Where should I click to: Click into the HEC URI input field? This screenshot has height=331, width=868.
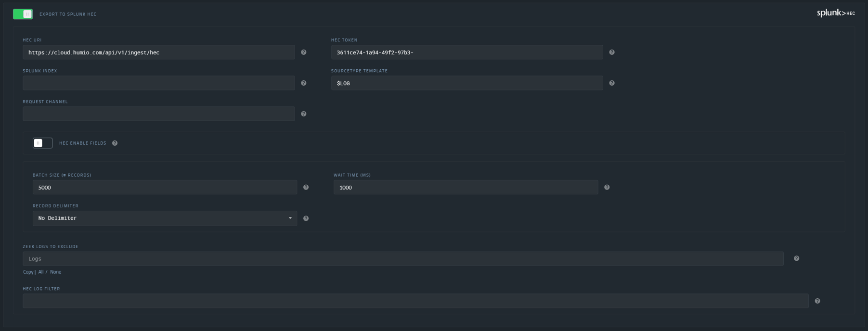point(158,52)
